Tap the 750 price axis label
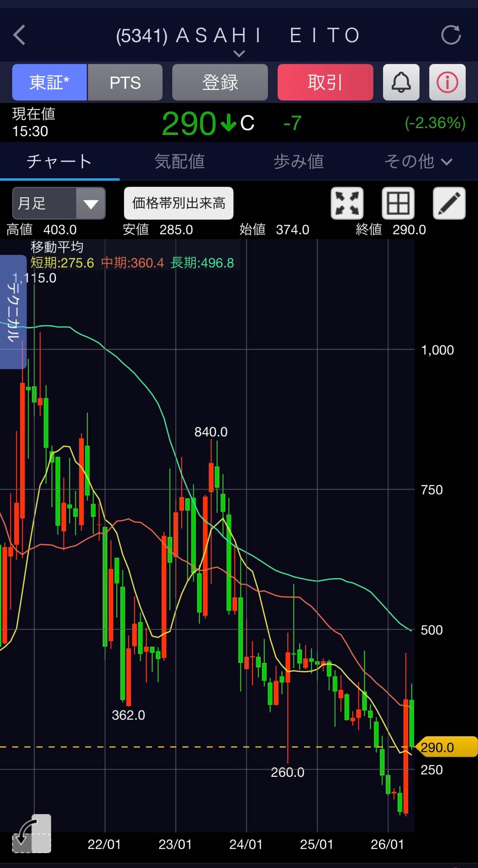This screenshot has width=478, height=868. (x=432, y=490)
